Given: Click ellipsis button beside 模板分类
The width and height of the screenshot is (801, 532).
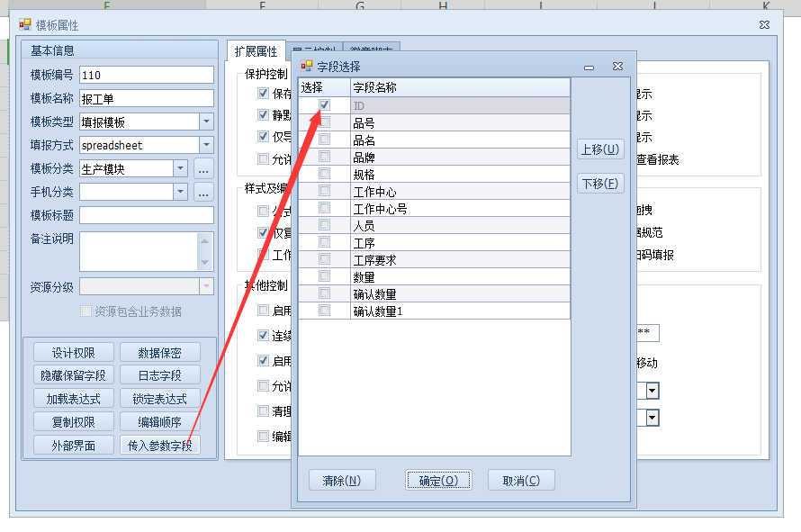Looking at the screenshot, I should pos(203,168).
